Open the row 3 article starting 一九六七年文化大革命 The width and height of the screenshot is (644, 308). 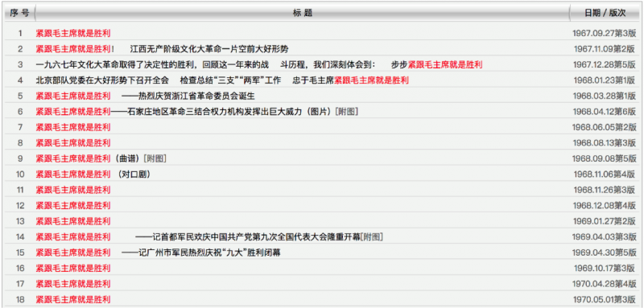pos(258,65)
